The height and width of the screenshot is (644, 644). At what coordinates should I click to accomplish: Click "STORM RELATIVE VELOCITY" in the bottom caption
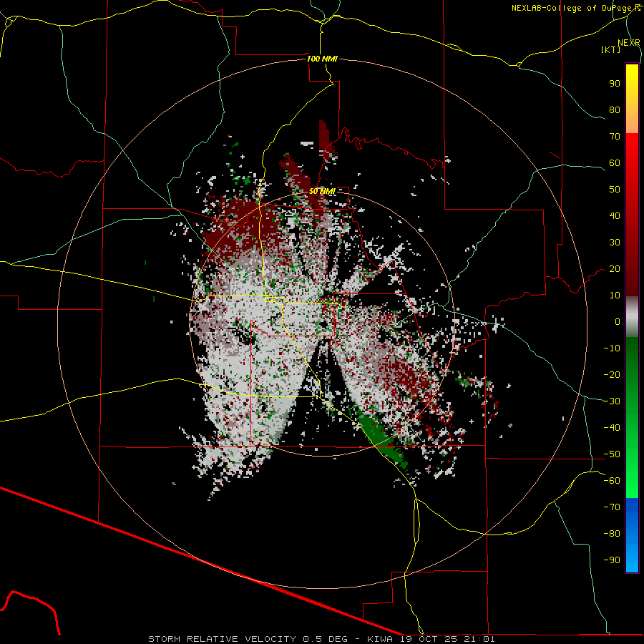[222, 639]
